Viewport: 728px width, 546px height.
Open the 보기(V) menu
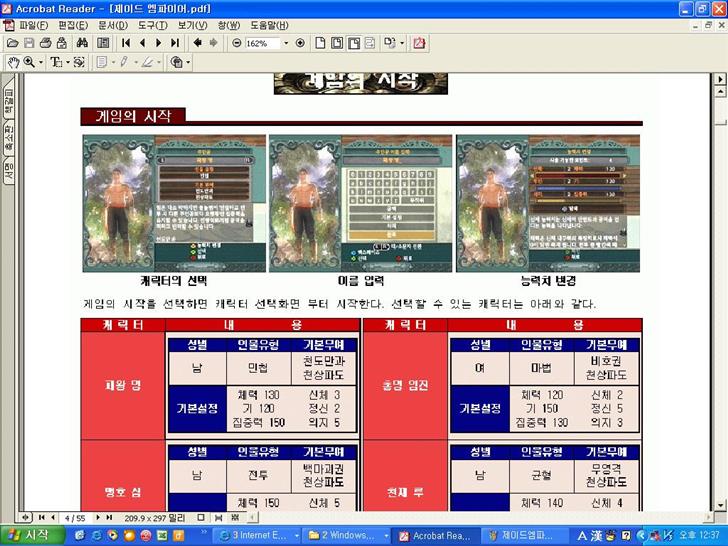pyautogui.click(x=193, y=26)
